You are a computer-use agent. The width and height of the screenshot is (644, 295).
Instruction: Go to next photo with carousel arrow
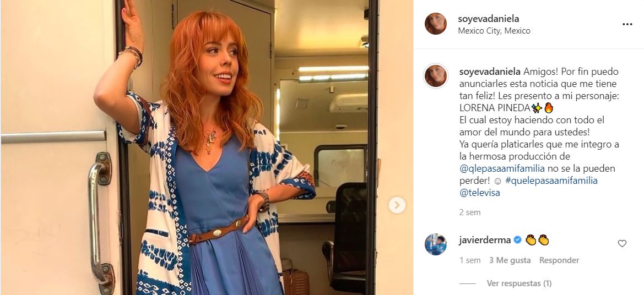tap(397, 205)
